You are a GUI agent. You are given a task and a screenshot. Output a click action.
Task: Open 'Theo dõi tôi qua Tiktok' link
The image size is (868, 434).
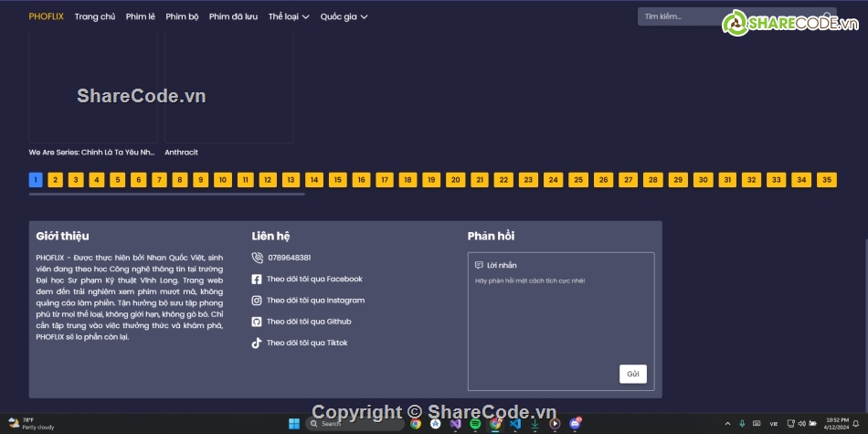pos(307,344)
